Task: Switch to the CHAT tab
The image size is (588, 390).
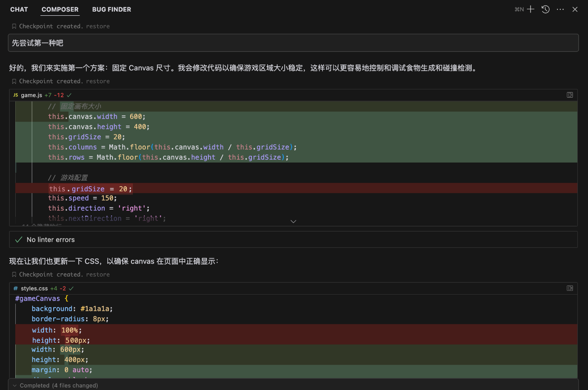Action: tap(19, 9)
